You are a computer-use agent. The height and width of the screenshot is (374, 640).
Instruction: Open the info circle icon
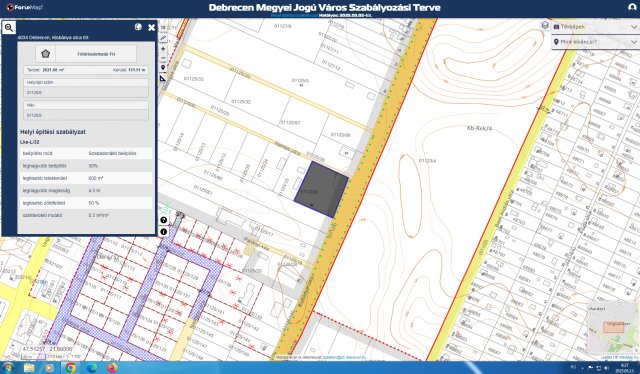(x=164, y=232)
